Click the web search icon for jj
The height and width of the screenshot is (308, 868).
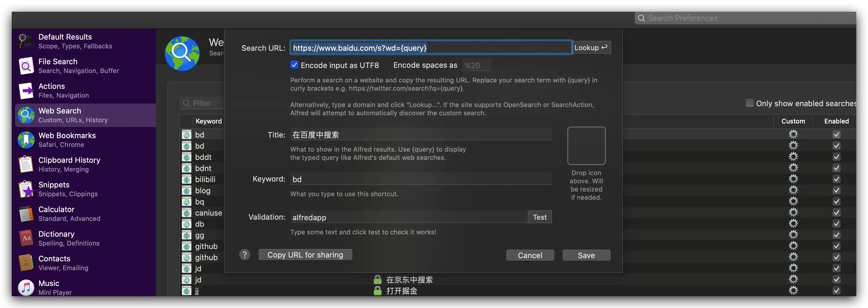click(186, 290)
